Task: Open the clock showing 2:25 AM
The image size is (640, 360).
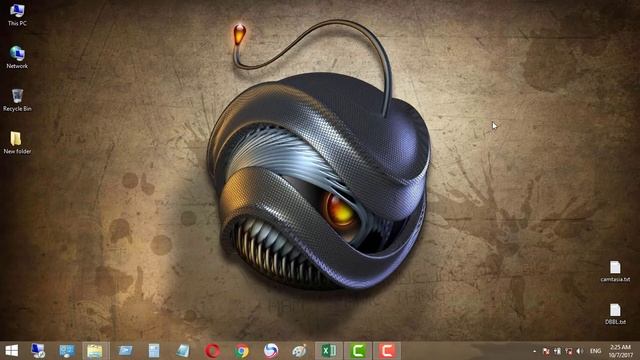Action: (x=620, y=351)
